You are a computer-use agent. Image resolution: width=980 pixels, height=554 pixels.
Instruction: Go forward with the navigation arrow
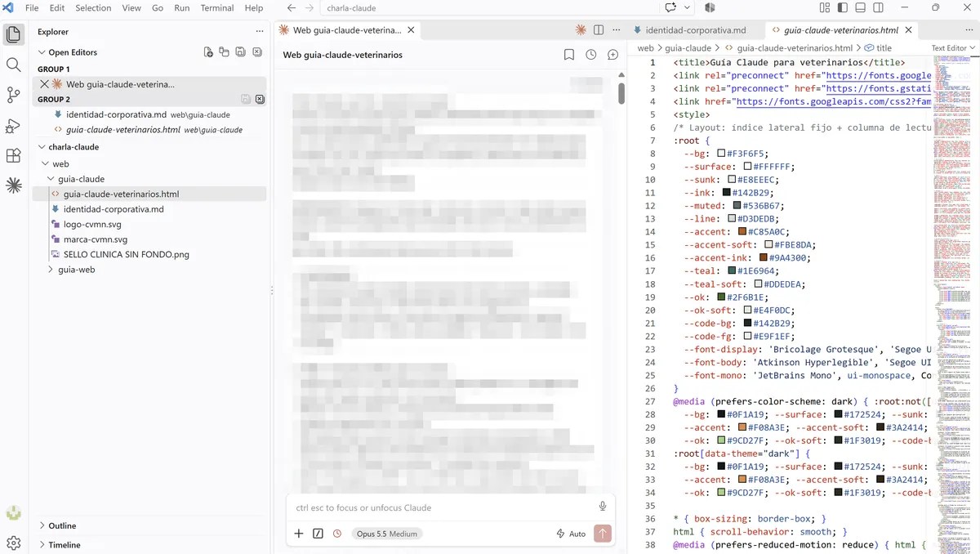310,8
